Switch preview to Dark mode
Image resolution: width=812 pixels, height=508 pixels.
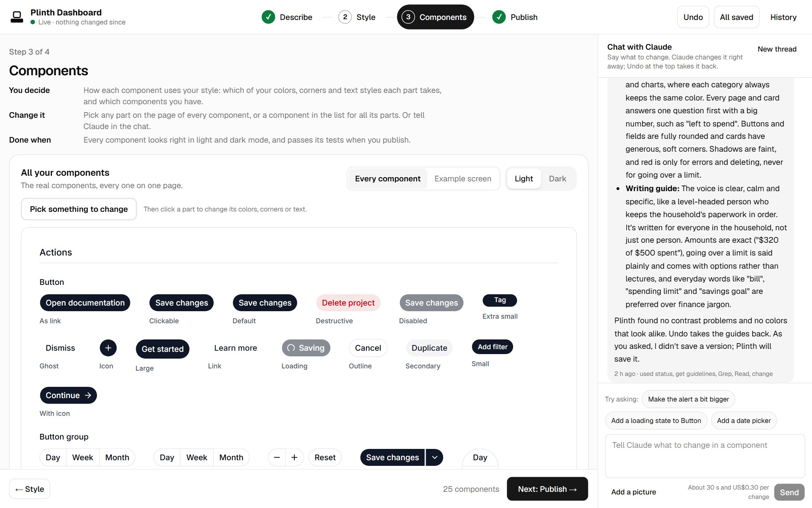(x=557, y=178)
